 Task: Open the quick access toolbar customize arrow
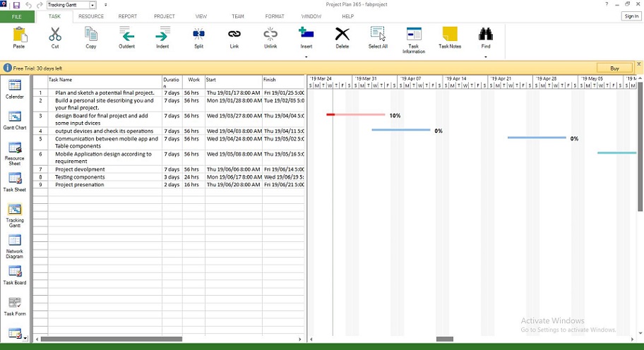pyautogui.click(x=105, y=5)
